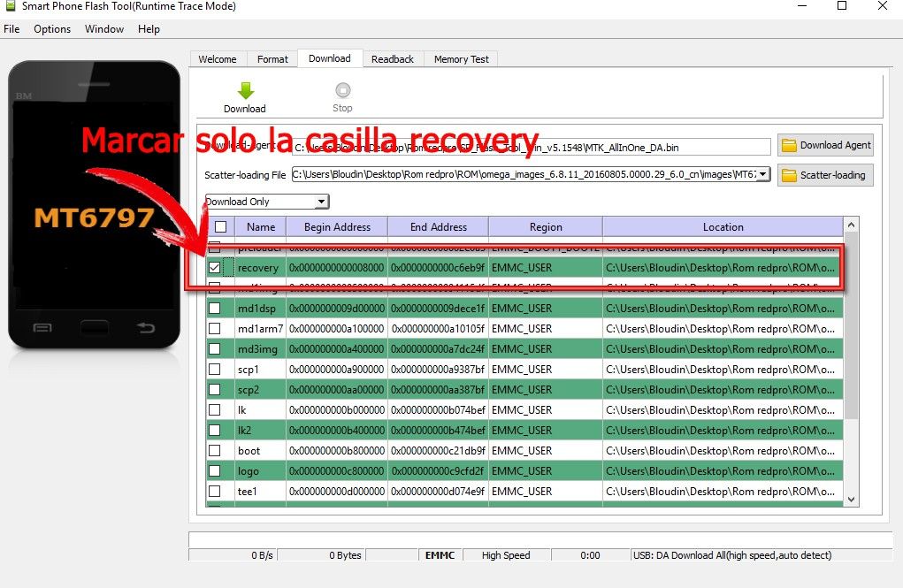Check the scp2 checkbox
Screen dimensions: 903x588
[x=214, y=389]
